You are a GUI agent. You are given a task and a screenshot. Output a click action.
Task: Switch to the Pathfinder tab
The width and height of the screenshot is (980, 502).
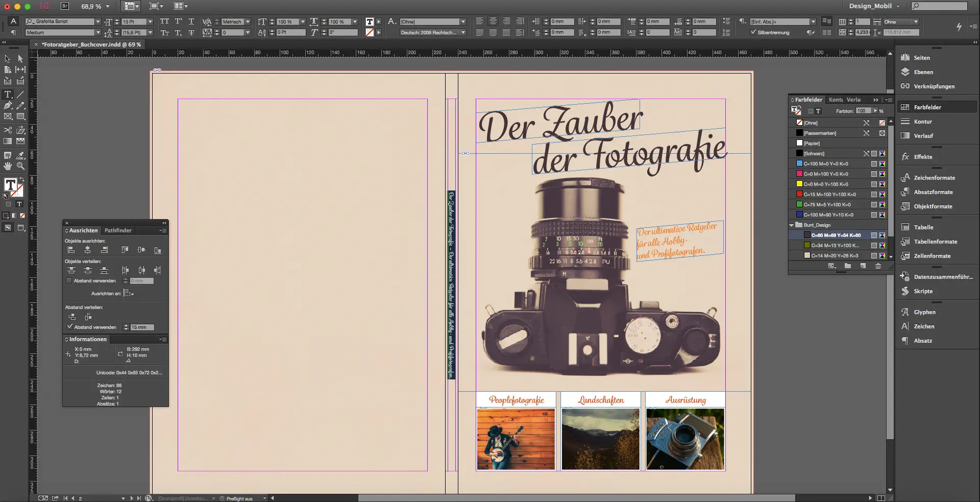point(118,230)
